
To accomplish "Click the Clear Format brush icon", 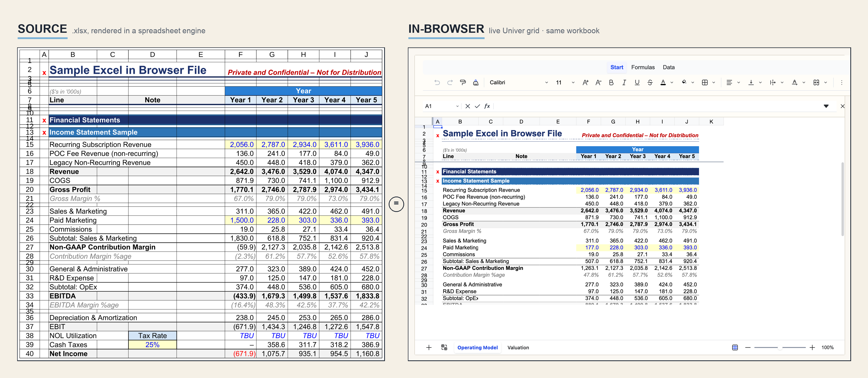I will pos(476,82).
